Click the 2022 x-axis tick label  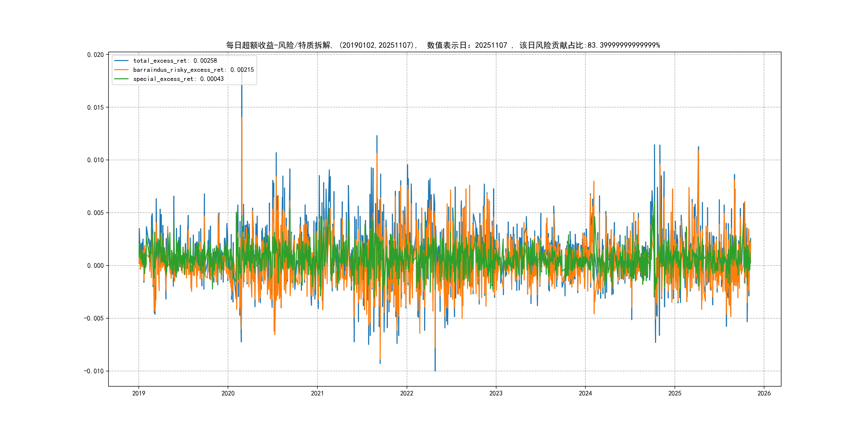[406, 393]
